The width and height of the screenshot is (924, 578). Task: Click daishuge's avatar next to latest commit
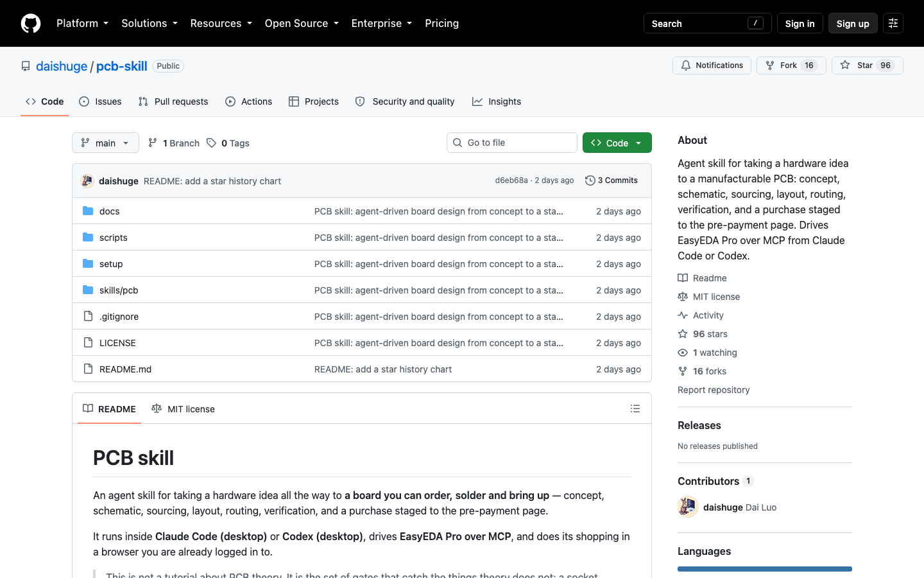coord(87,181)
